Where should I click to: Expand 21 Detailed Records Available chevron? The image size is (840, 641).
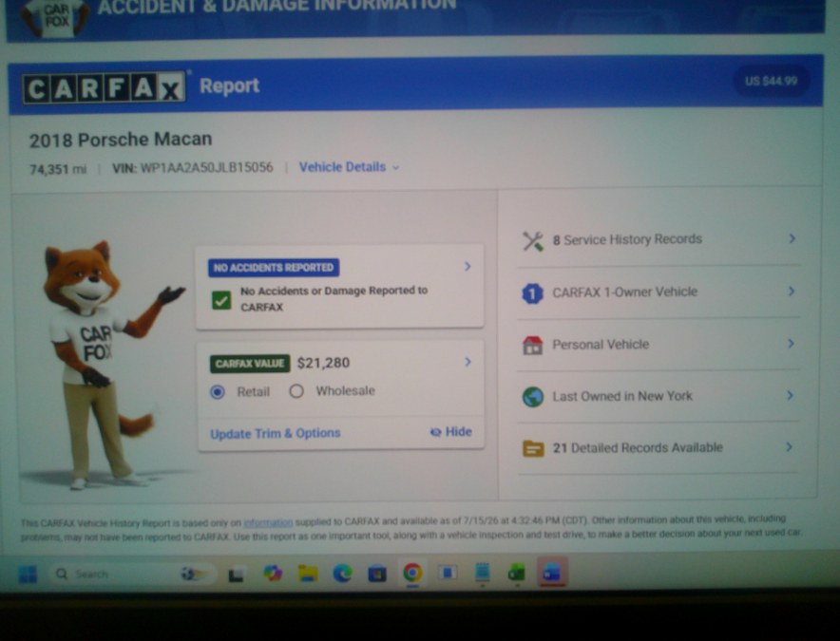(x=789, y=446)
